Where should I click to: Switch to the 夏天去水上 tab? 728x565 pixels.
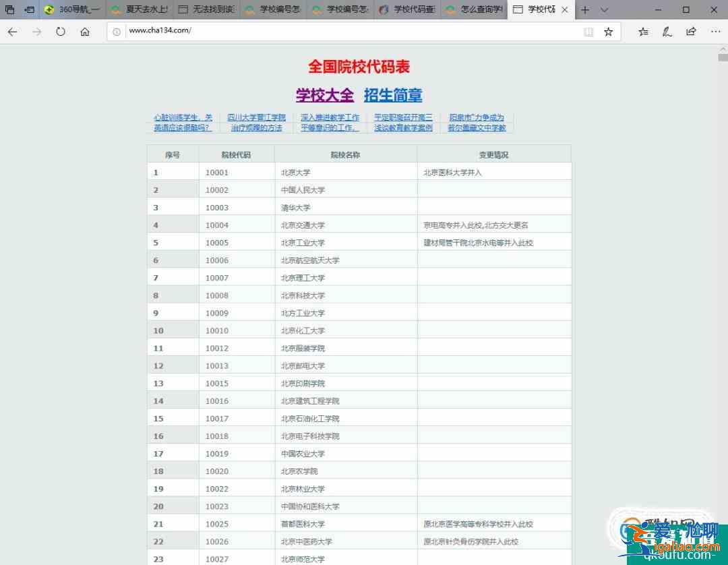(140, 9)
